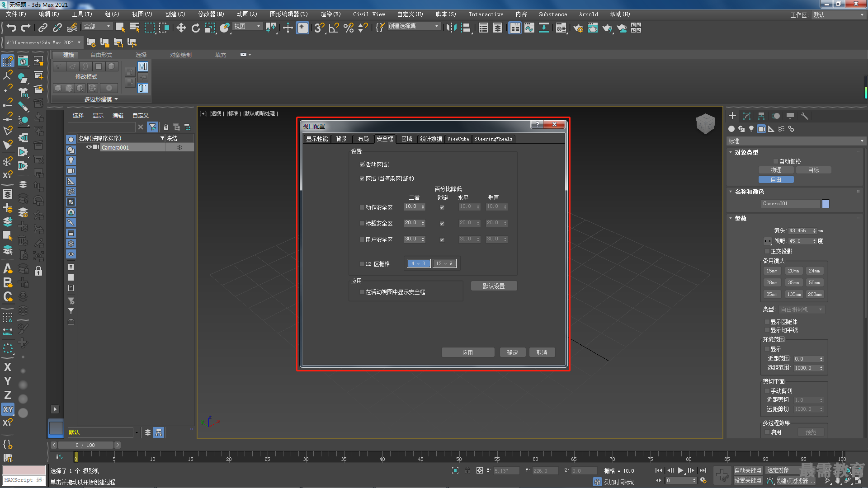This screenshot has width=868, height=488.
Task: Open help in the viewport configuration dialog
Action: (537, 124)
